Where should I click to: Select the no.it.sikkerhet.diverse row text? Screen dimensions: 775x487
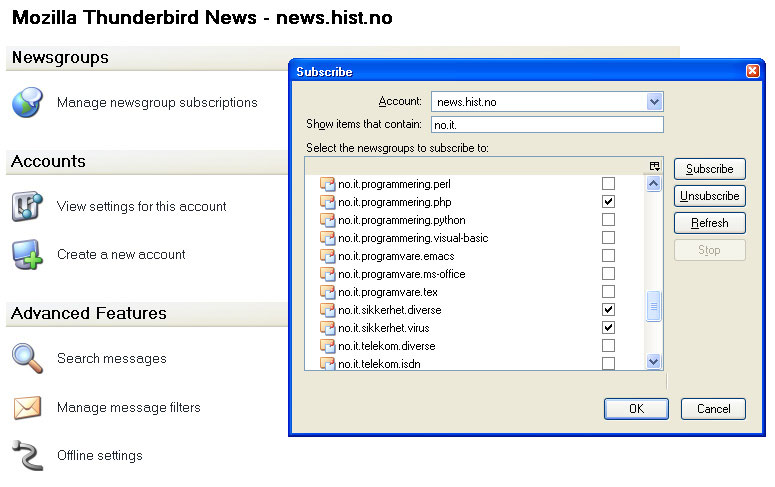click(x=390, y=310)
